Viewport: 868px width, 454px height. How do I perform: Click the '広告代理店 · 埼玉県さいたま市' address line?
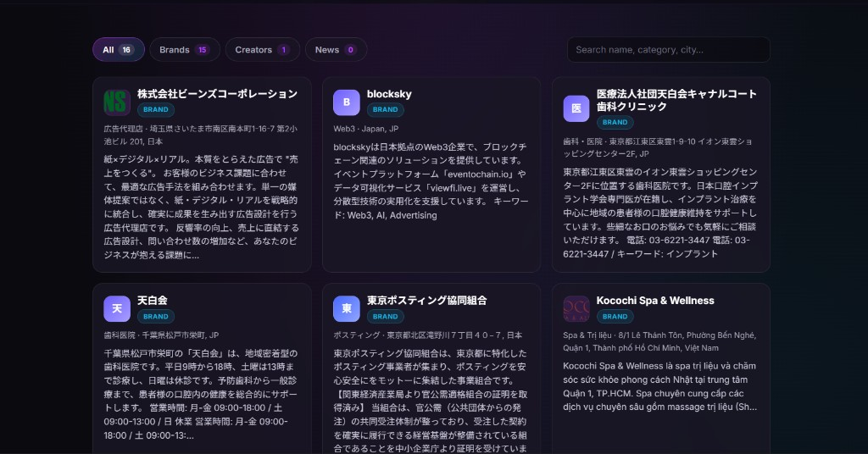(200, 135)
